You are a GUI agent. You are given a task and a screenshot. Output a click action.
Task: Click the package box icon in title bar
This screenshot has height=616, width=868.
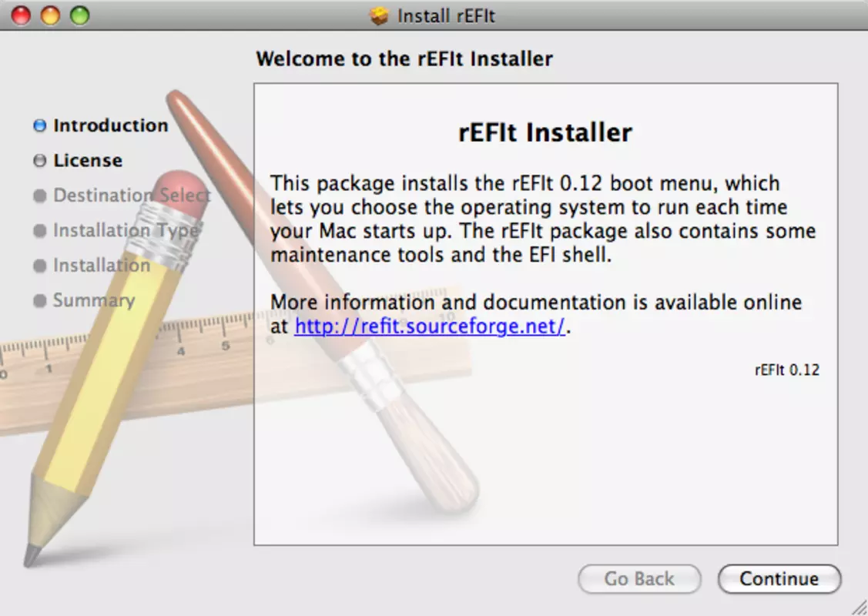(379, 16)
